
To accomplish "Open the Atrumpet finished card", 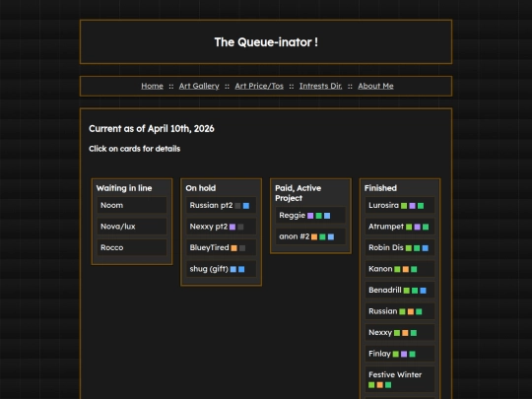I will click(x=400, y=227).
